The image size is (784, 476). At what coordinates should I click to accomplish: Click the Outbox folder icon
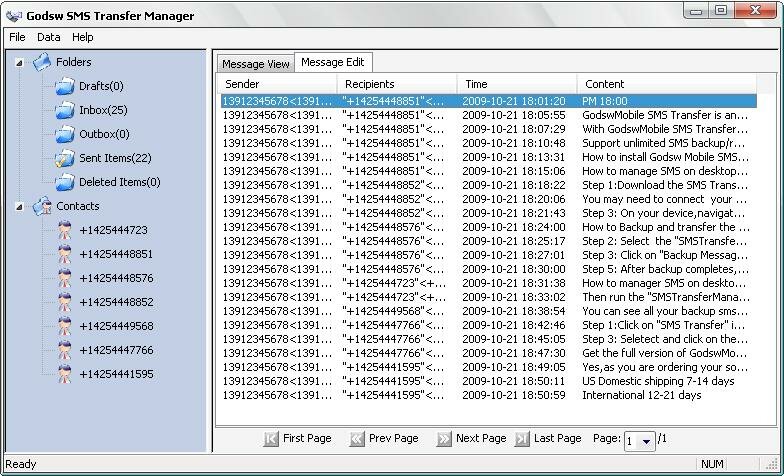pyautogui.click(x=65, y=134)
